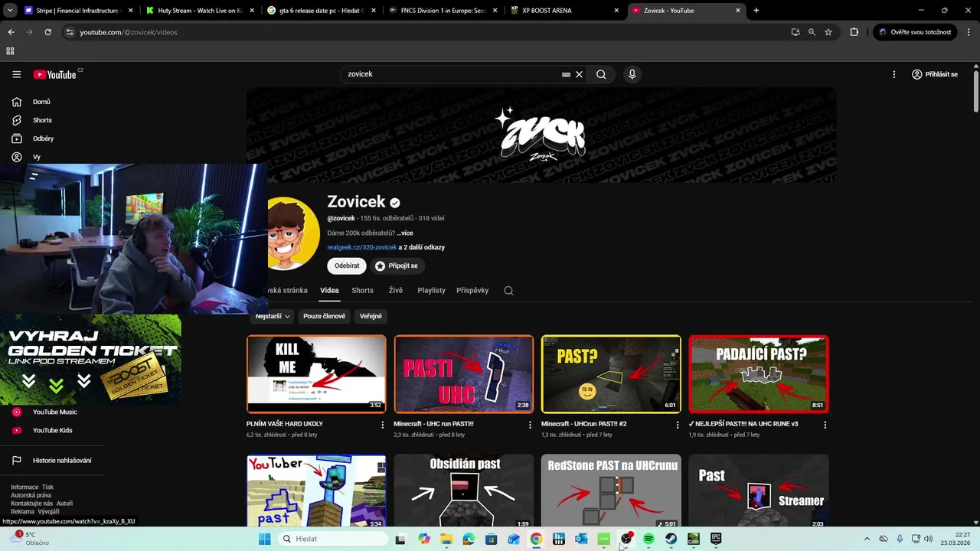Open the tab search chevron in Chrome

point(8,11)
